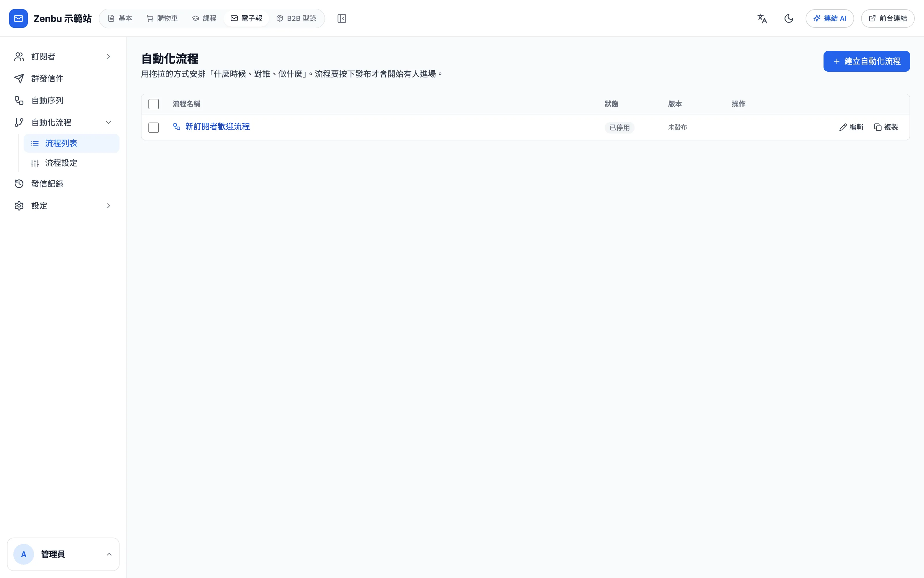Switch to the 課程 tab

click(204, 18)
